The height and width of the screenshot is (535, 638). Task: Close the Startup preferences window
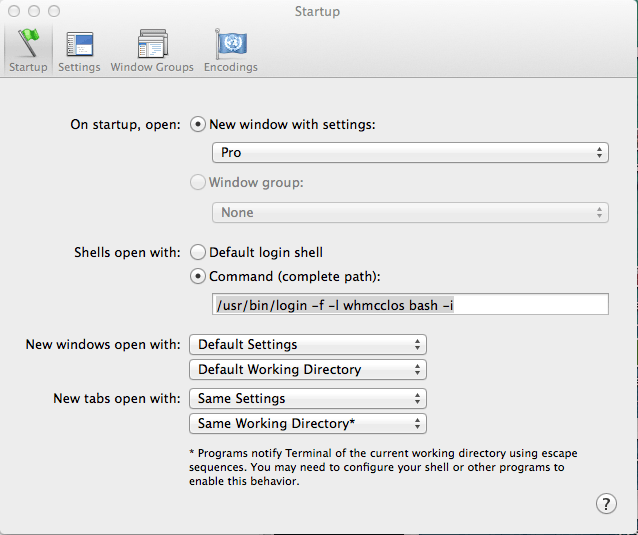[15, 11]
